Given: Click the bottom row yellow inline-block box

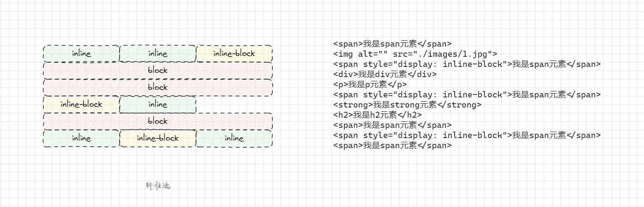Looking at the screenshot, I should (x=157, y=138).
